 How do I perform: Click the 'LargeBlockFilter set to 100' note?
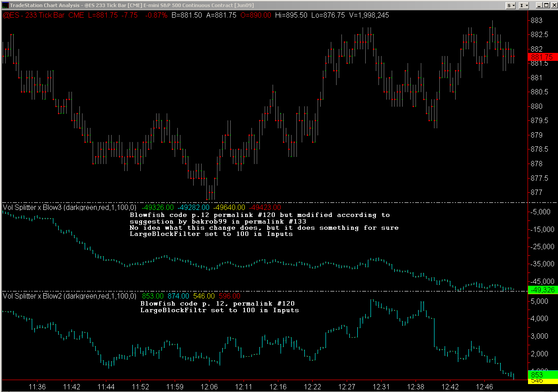211,234
